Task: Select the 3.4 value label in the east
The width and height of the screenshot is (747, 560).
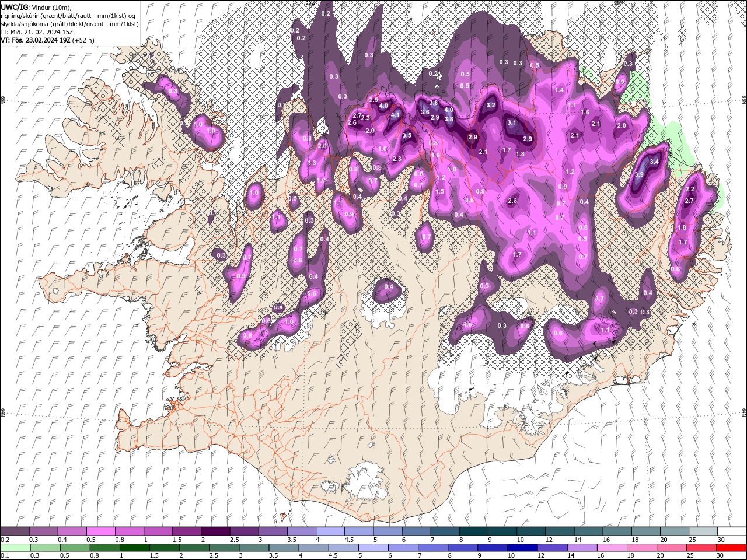Action: pos(654,162)
